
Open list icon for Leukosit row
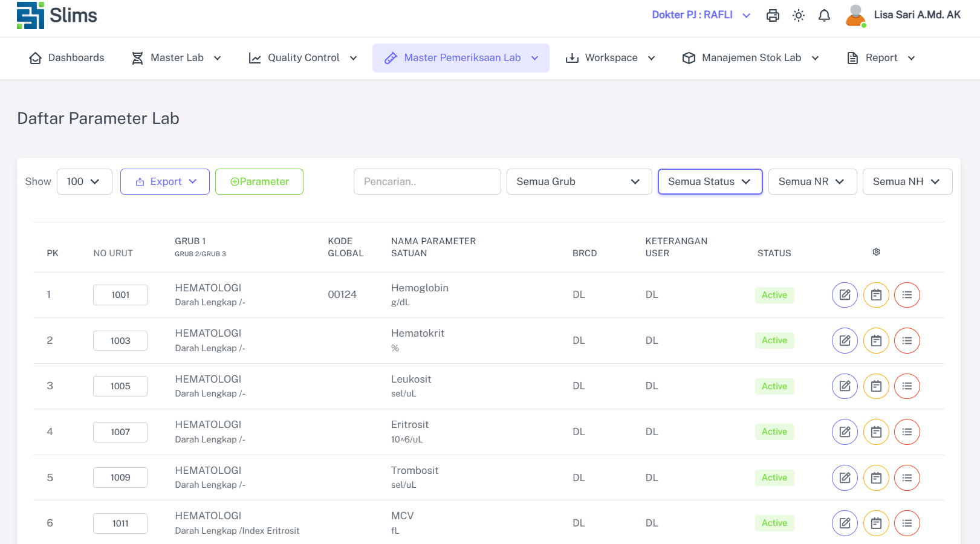point(907,386)
